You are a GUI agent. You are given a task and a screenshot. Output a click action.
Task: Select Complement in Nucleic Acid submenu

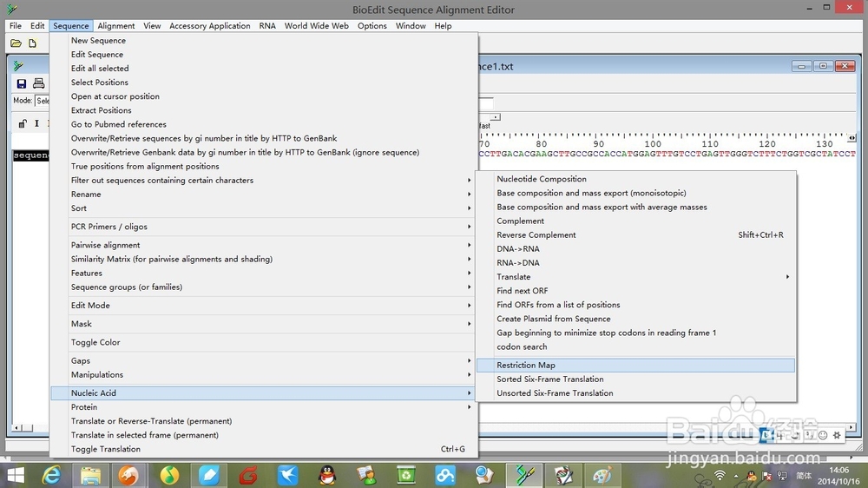pos(636,221)
